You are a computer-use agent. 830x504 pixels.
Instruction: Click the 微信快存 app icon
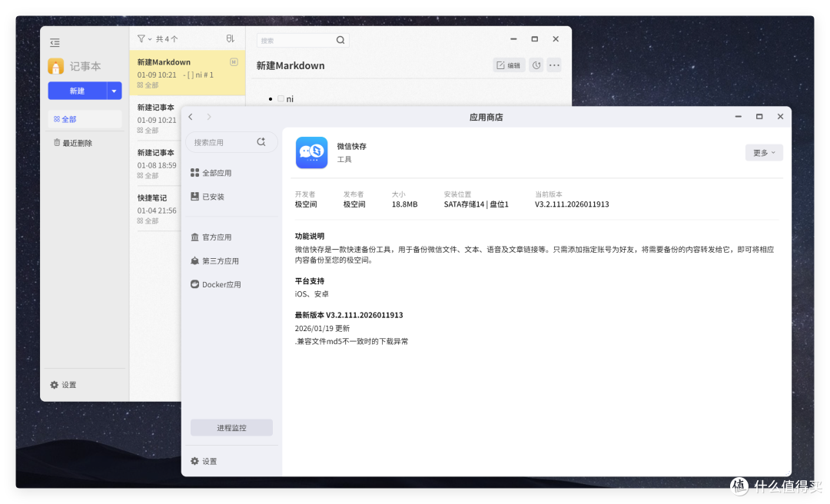coord(312,152)
